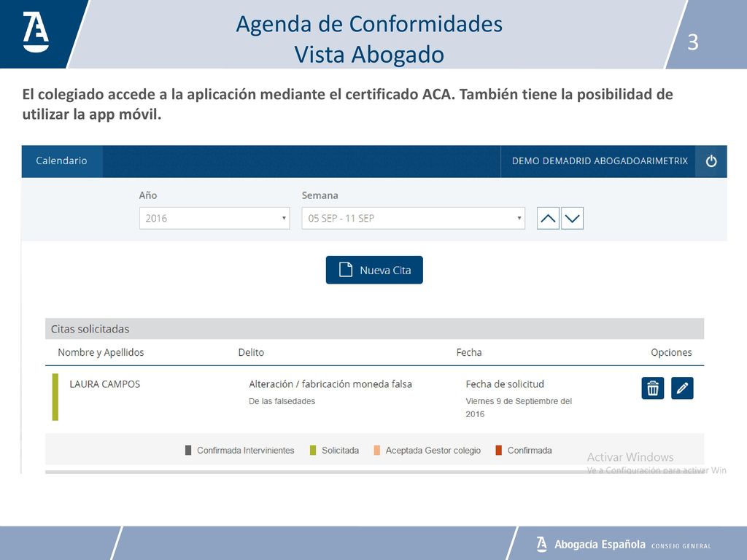747x560 pixels.
Task: Click 'Alteración / fabricación moneda falsa' text
Action: click(330, 384)
